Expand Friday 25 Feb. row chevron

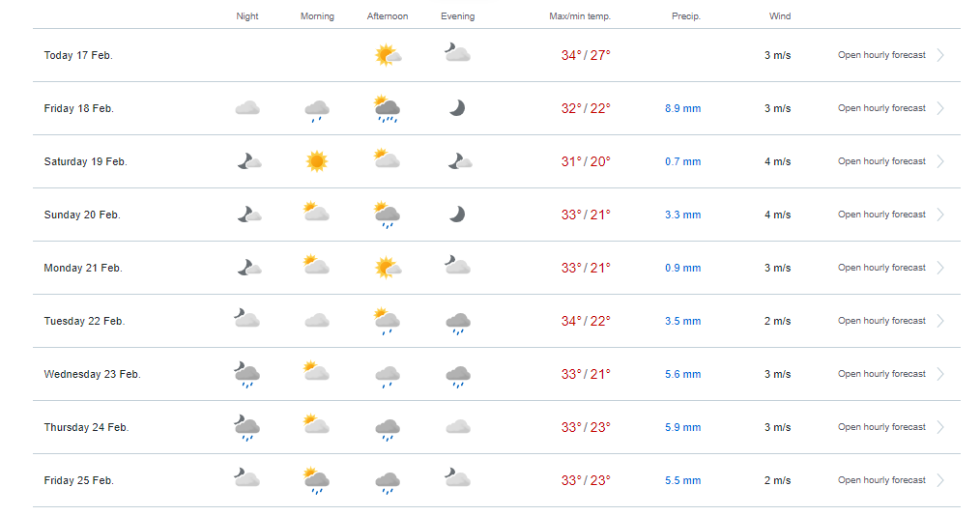(x=940, y=480)
